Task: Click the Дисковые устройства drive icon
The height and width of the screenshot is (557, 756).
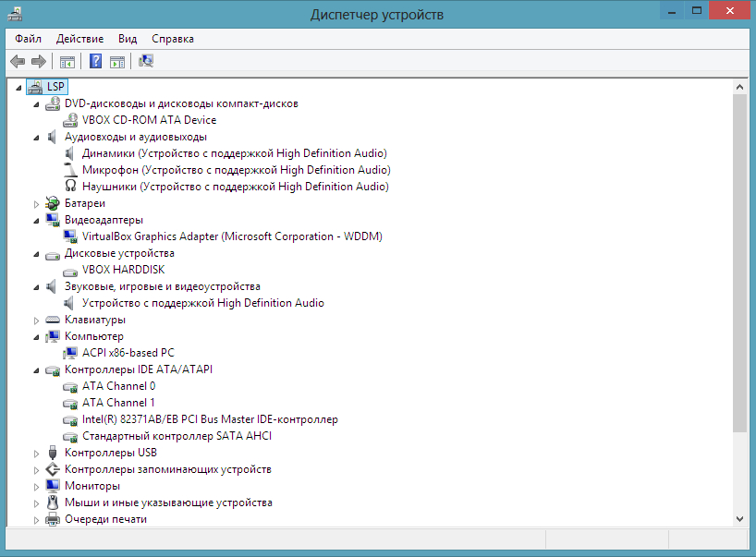Action: [53, 255]
